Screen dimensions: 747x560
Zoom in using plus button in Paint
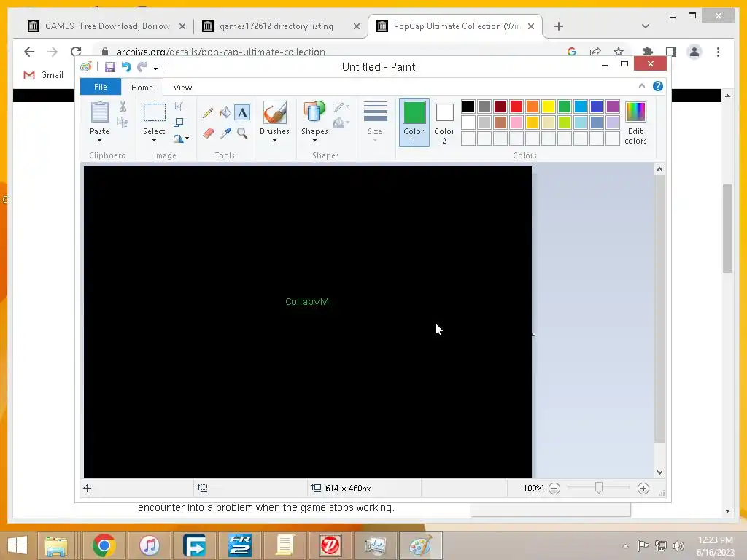[x=643, y=489]
